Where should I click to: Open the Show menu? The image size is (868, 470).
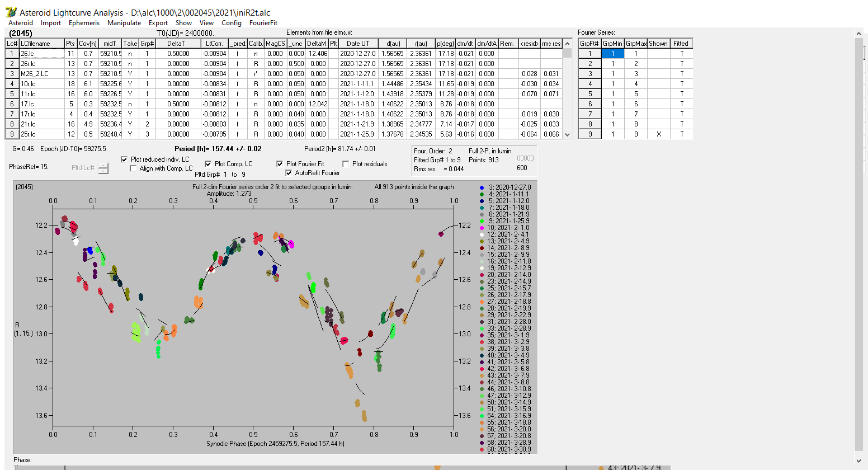tap(183, 23)
